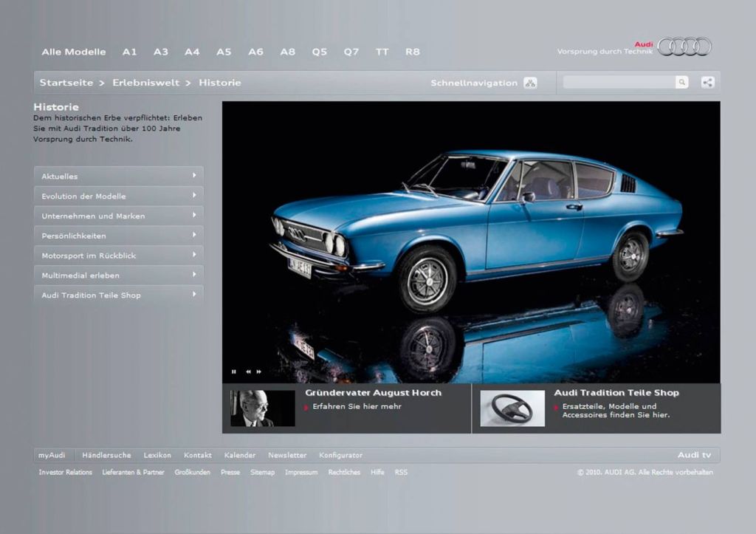Open Motorsport im Rückblick sidebar item
Image resolution: width=756 pixels, height=534 pixels.
[119, 255]
